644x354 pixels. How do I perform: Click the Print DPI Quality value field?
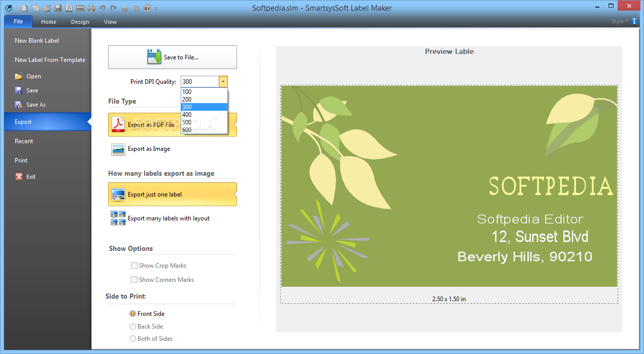(199, 81)
